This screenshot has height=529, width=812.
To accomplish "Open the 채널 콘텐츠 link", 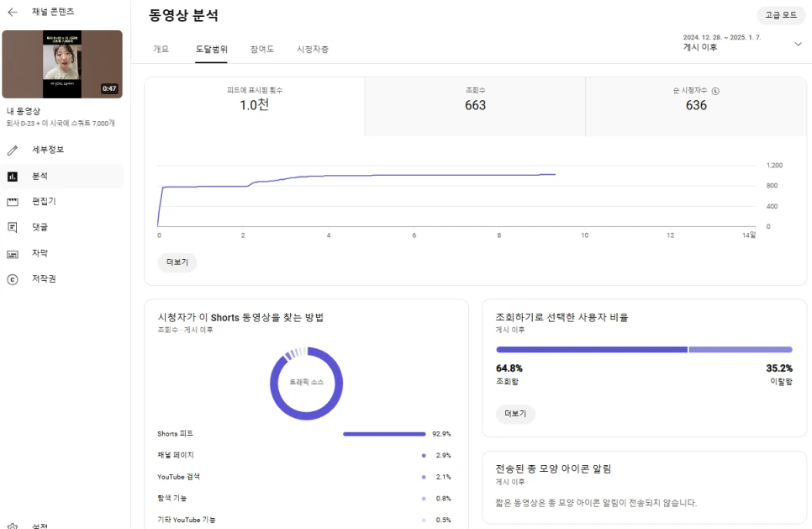I will click(53, 12).
